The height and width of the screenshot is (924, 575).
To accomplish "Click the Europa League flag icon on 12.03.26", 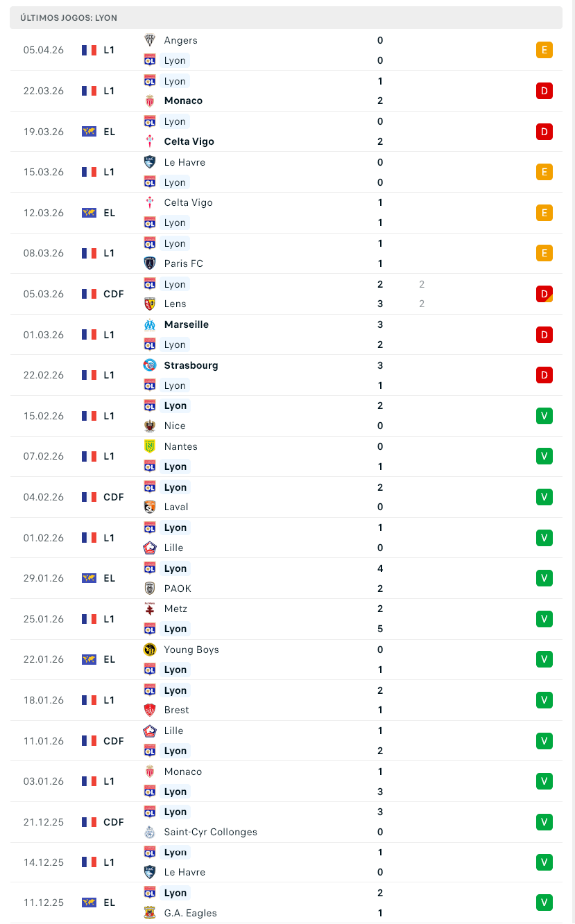I will point(89,213).
